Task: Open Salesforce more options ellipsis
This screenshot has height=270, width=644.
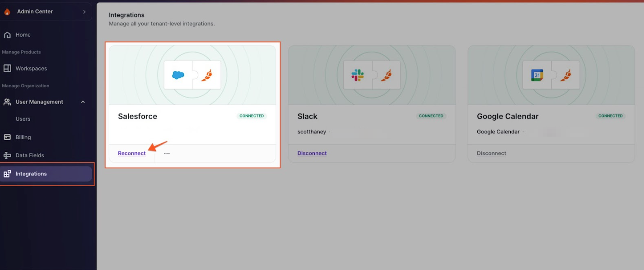Action: (x=167, y=153)
